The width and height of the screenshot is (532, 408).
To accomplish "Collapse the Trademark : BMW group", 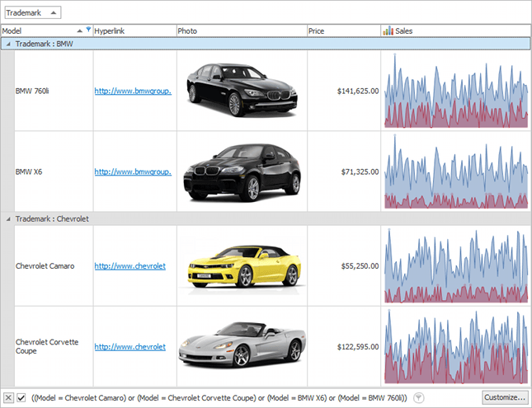I will tap(8, 44).
